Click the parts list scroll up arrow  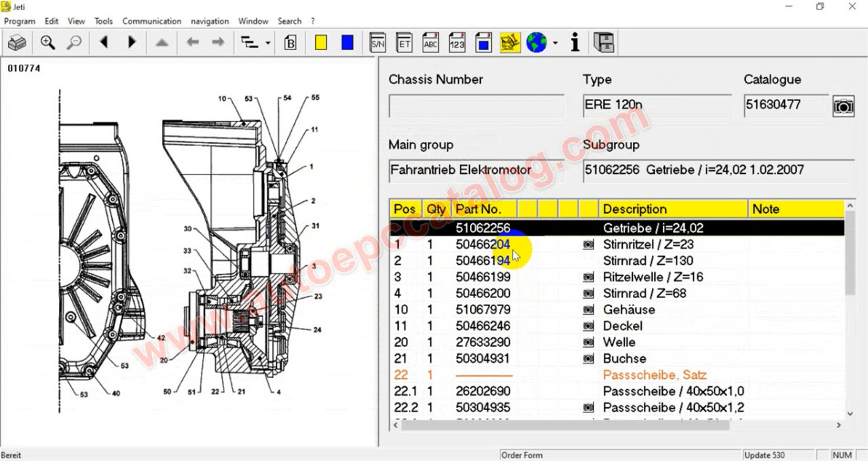click(850, 206)
